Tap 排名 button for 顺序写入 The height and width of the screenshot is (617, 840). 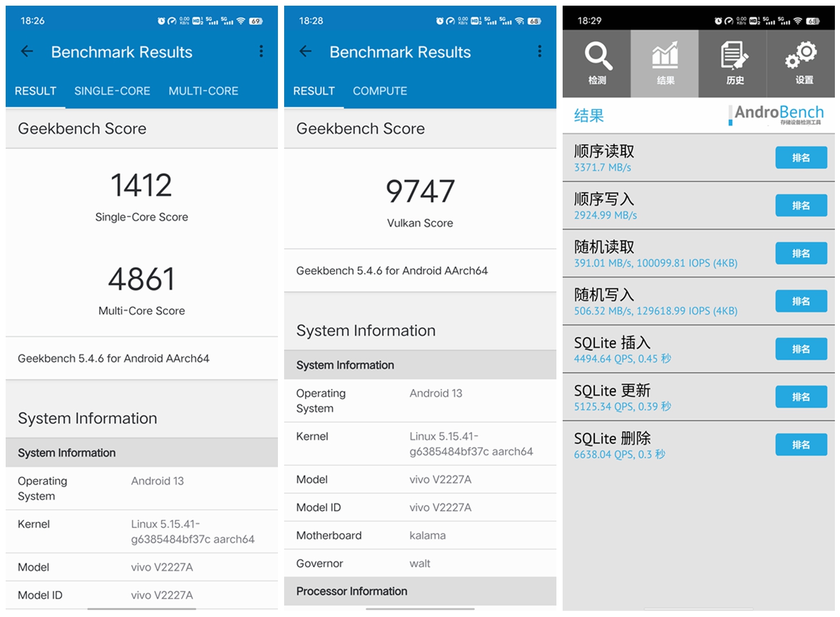[801, 205]
